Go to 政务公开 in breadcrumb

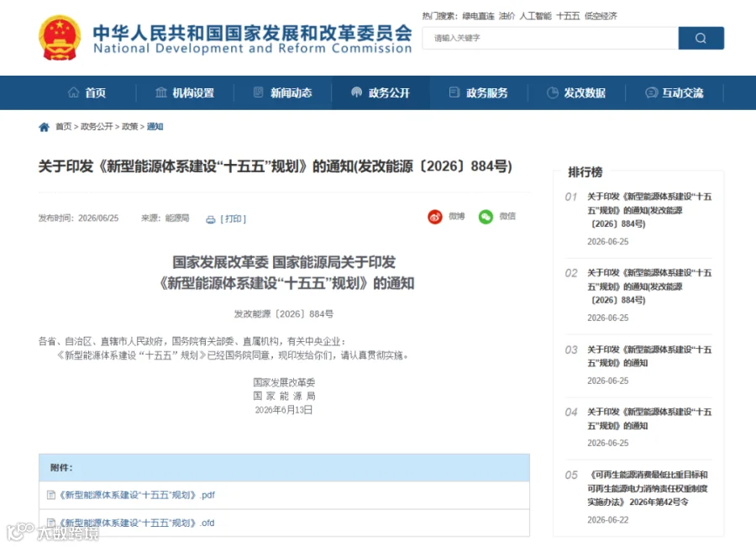coord(97,126)
